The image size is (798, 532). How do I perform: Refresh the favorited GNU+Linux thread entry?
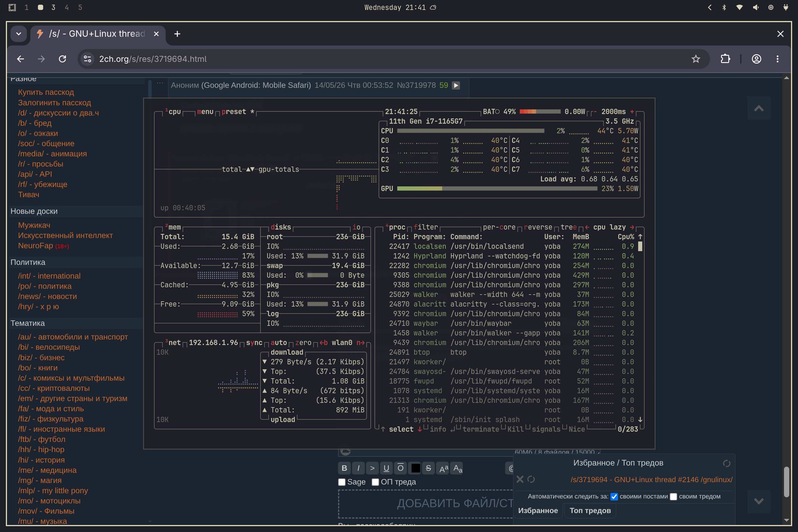[x=531, y=479]
